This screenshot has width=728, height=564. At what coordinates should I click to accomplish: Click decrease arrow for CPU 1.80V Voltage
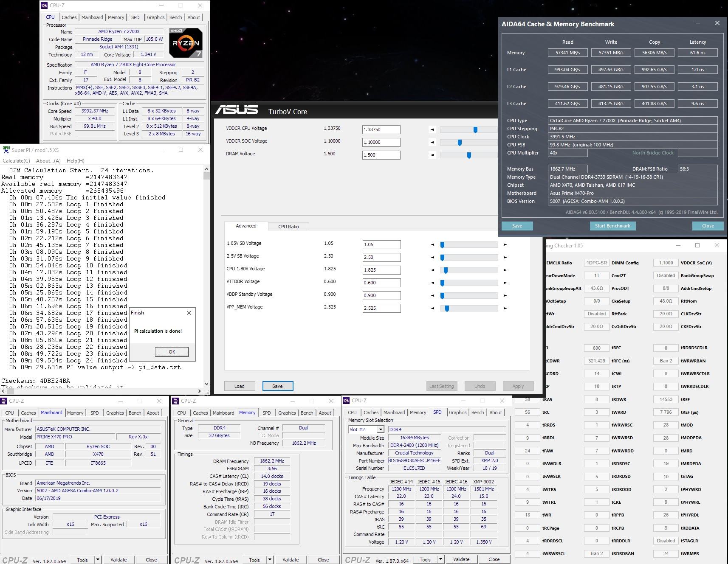point(432,270)
